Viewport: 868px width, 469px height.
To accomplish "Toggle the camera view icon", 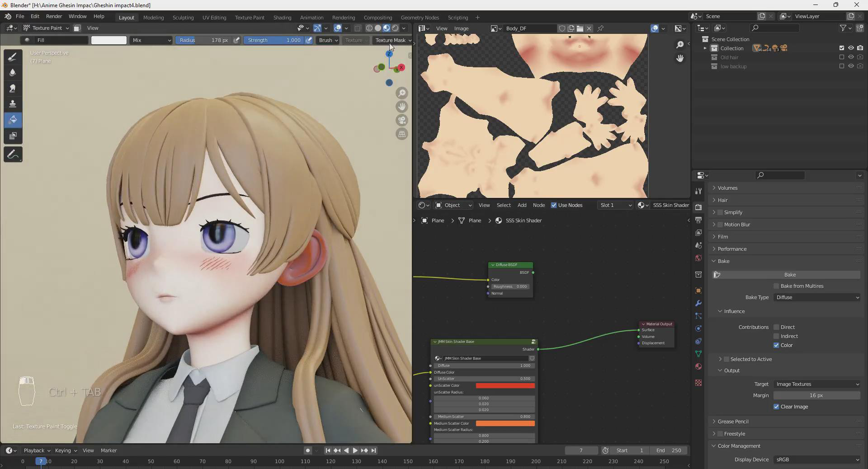I will [402, 120].
